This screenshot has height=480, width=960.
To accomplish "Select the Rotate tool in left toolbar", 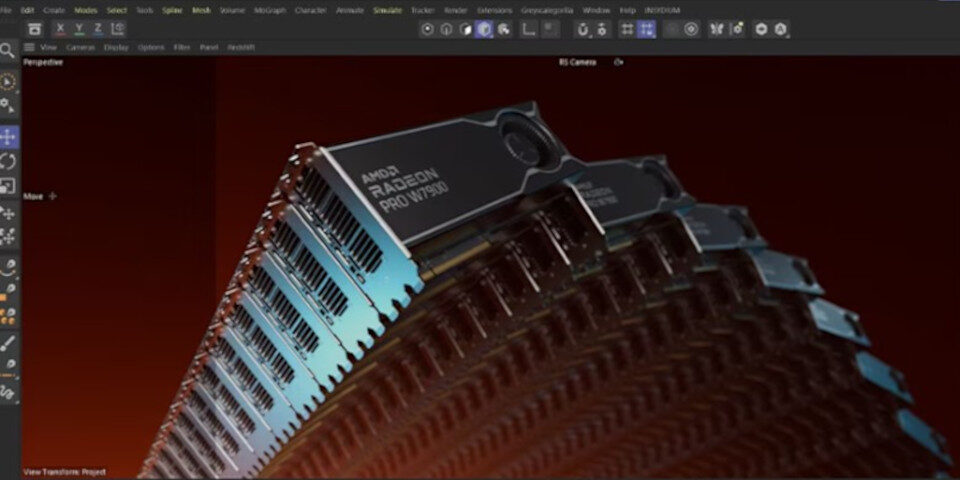I will pyautogui.click(x=8, y=161).
